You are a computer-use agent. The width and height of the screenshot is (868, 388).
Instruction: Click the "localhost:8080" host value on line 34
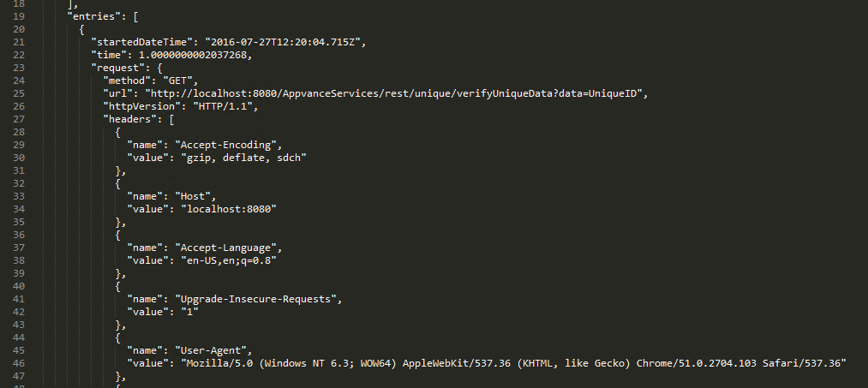pos(228,207)
